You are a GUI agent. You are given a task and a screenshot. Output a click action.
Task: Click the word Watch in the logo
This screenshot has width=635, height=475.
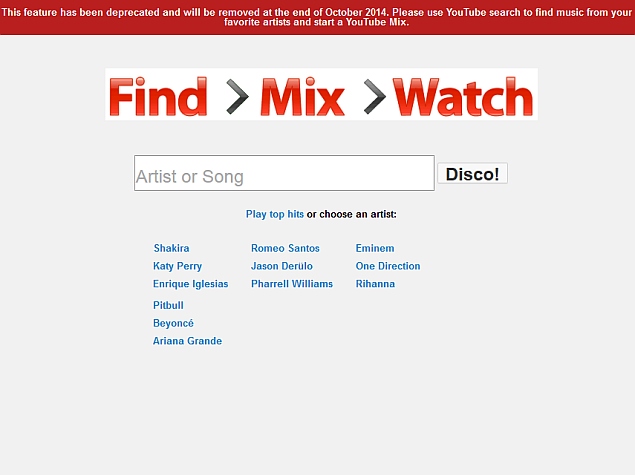[463, 96]
